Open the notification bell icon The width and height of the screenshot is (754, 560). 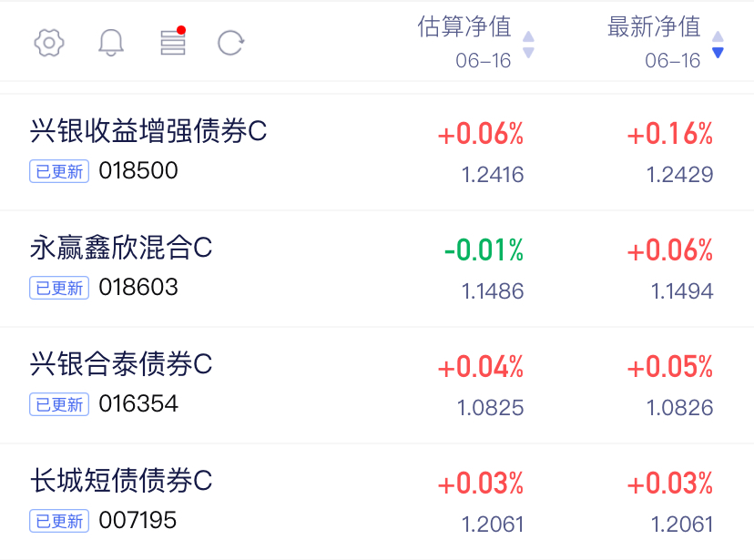point(111,43)
